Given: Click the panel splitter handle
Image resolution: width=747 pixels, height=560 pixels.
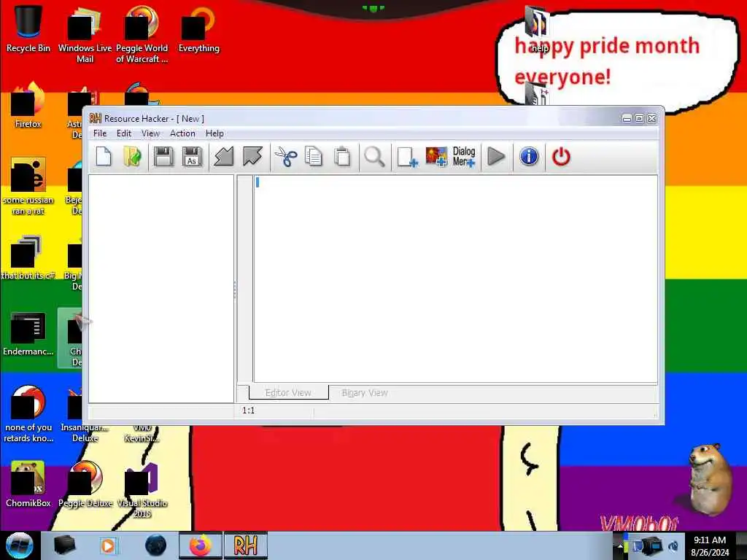Looking at the screenshot, I should (235, 289).
